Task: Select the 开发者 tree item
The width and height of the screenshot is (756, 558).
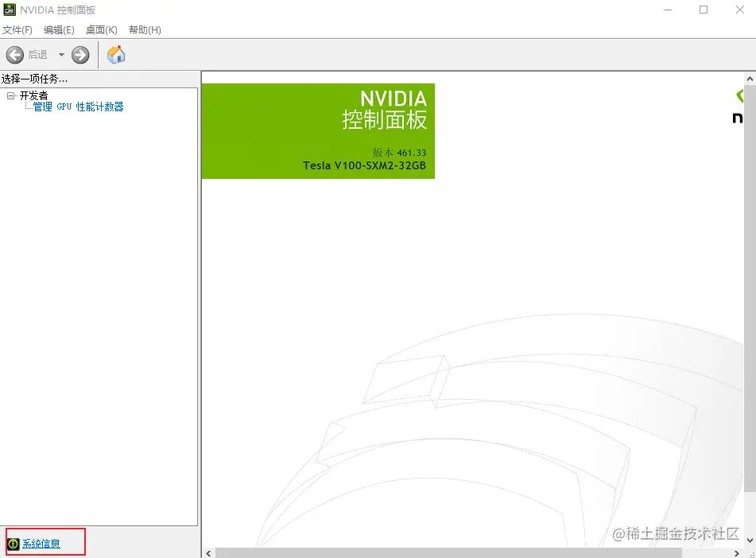Action: [33, 95]
